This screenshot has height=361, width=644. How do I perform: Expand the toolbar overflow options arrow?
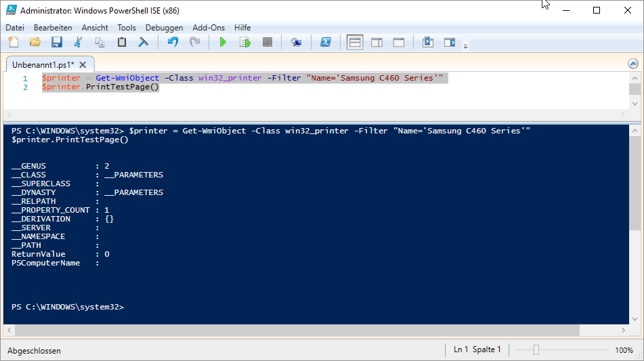click(465, 46)
